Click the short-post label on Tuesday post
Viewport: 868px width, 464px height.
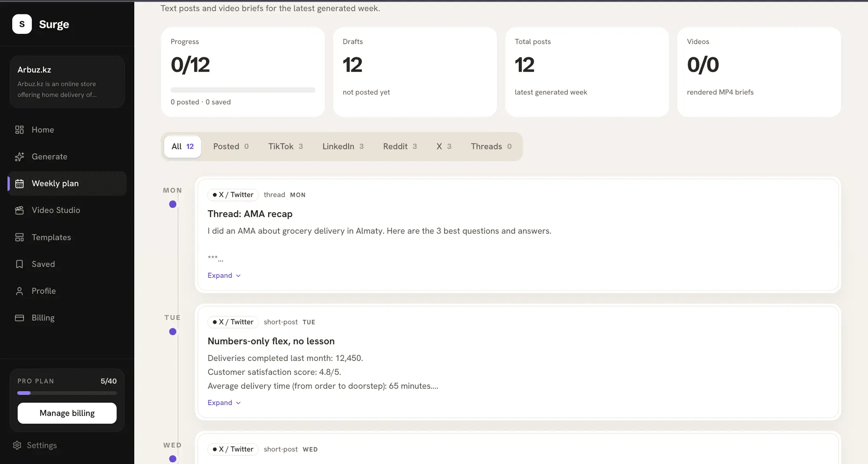click(281, 322)
